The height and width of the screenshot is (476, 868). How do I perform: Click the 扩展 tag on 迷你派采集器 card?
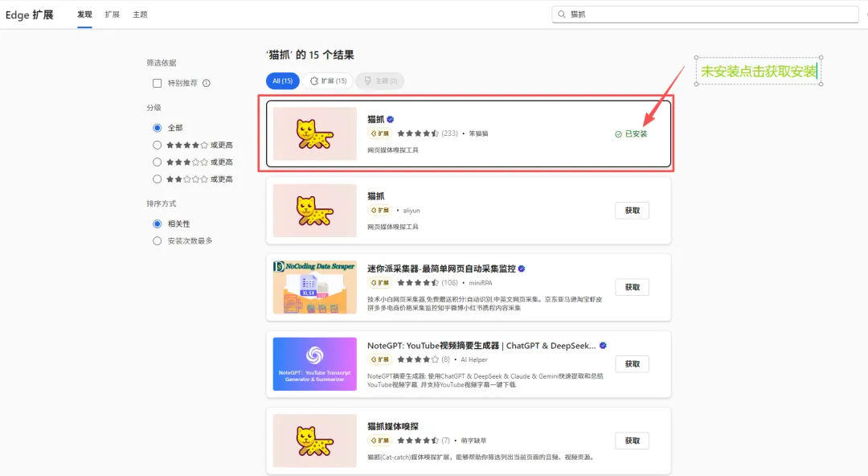379,282
